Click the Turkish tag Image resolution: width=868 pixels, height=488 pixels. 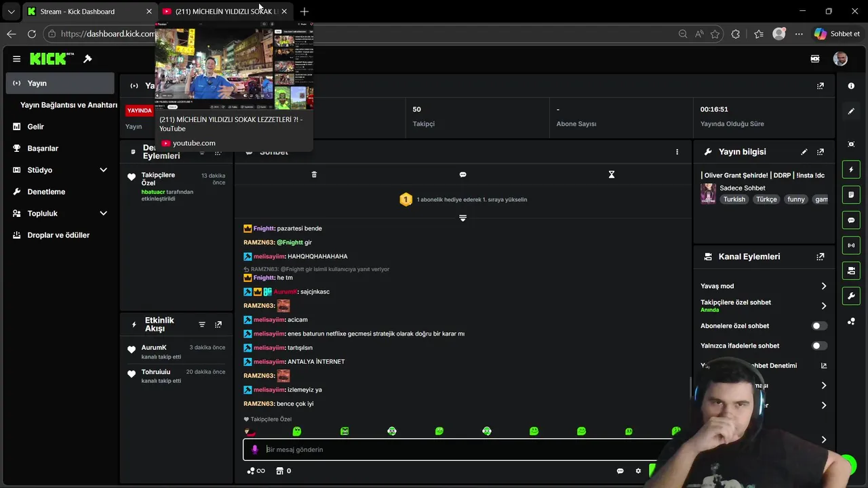[x=734, y=199]
